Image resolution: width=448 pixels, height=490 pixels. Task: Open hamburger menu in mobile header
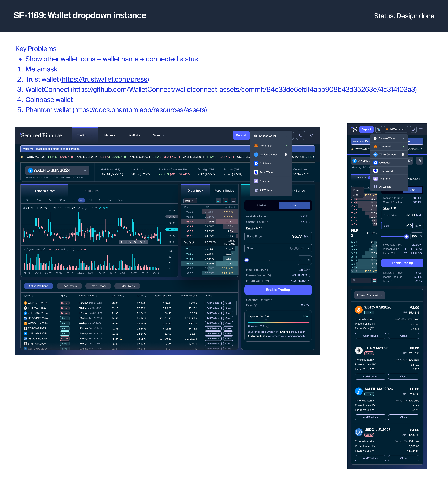pyautogui.click(x=421, y=129)
